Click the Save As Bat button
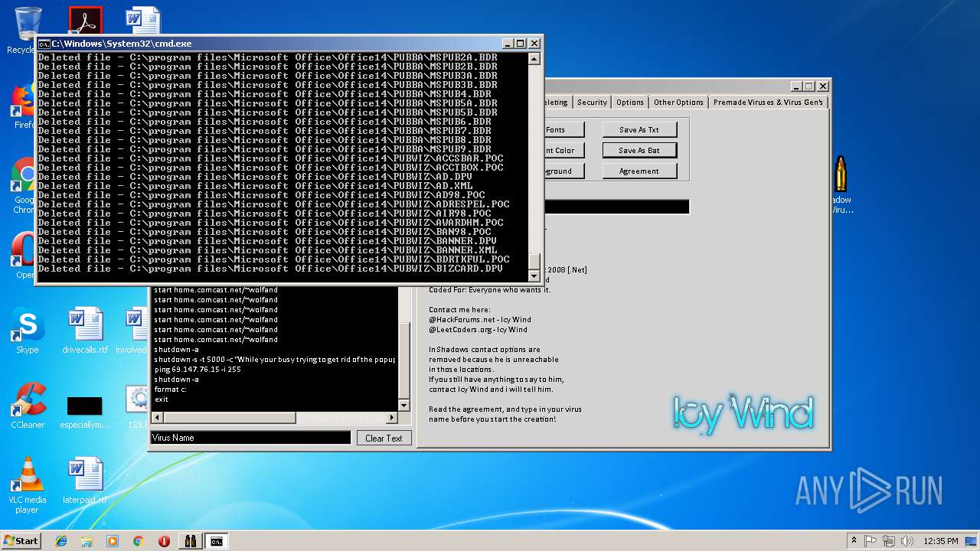Viewport: 980px width, 551px height. point(639,151)
